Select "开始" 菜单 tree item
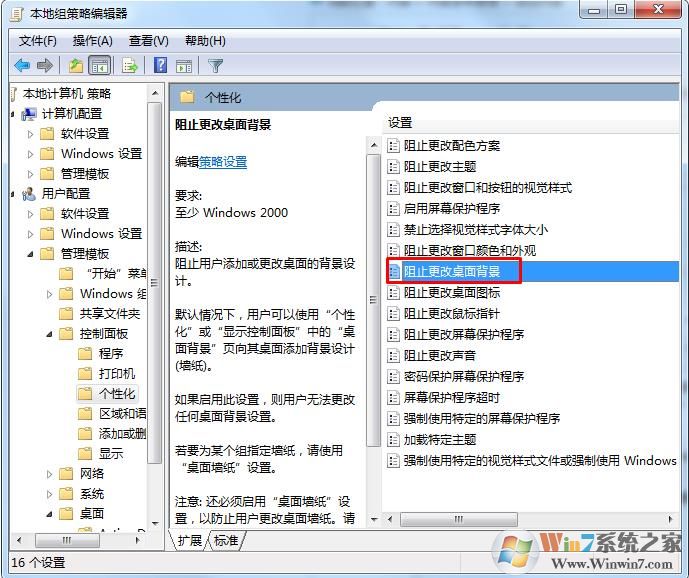The width and height of the screenshot is (689, 578). point(116,273)
